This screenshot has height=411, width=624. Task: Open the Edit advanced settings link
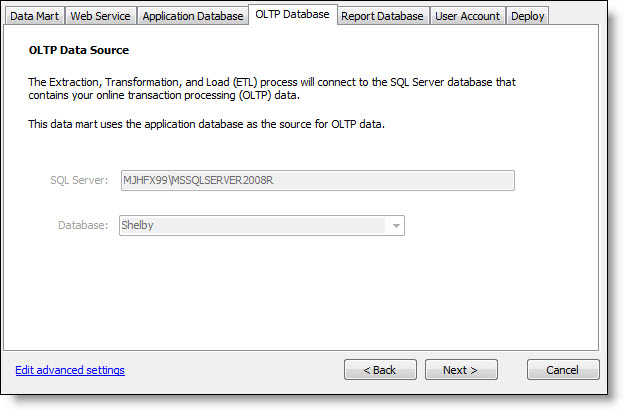(x=70, y=370)
